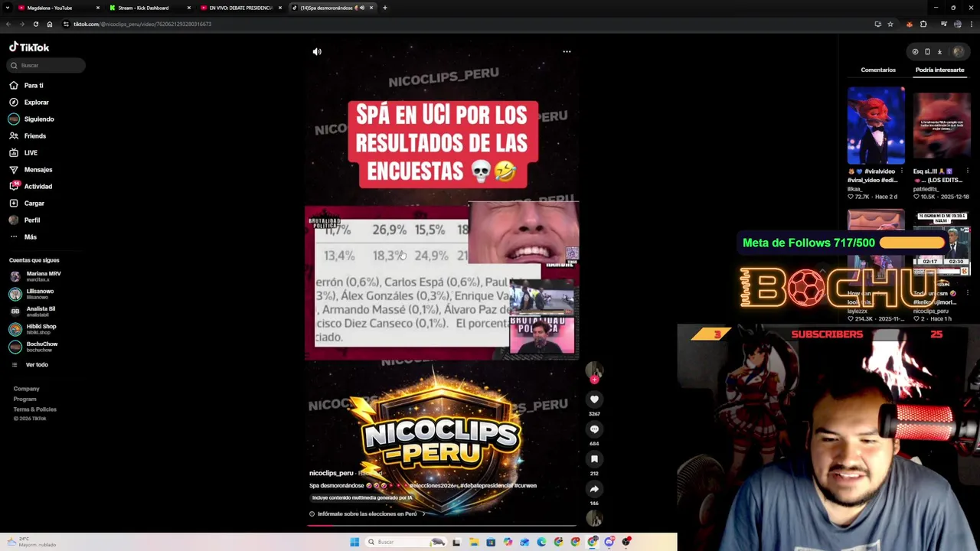Open the nicoclips_peru username link

click(x=332, y=473)
